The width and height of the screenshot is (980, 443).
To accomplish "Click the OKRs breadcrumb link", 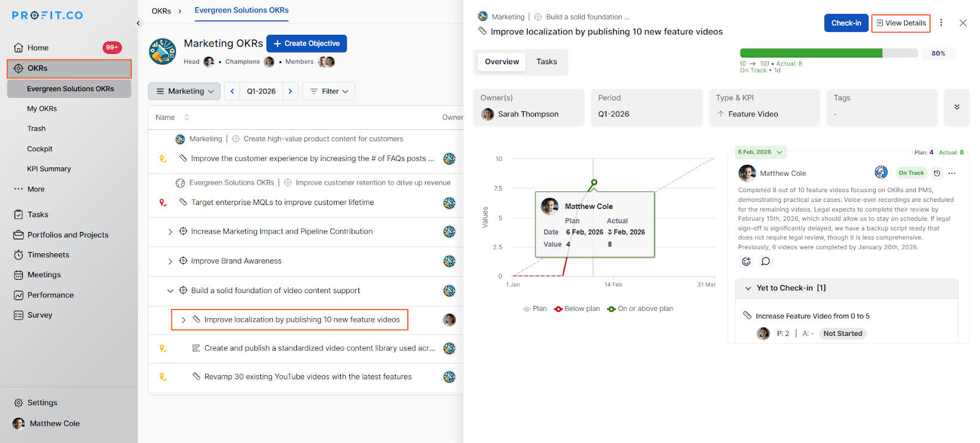I will pyautogui.click(x=161, y=11).
